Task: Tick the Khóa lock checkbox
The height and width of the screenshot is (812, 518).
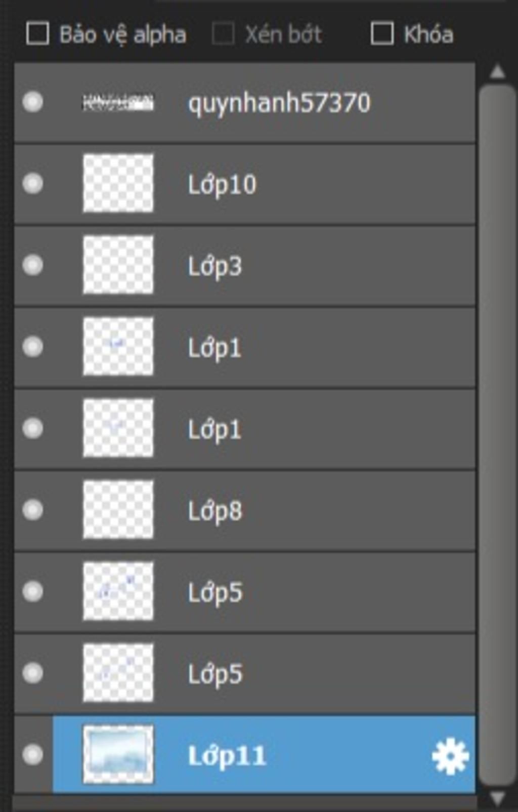Action: click(382, 34)
